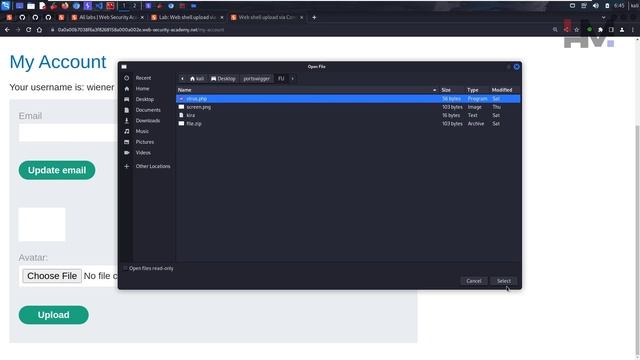Screen dimensions: 640x360
Task: Open the browser profile icon
Action: coord(622,30)
